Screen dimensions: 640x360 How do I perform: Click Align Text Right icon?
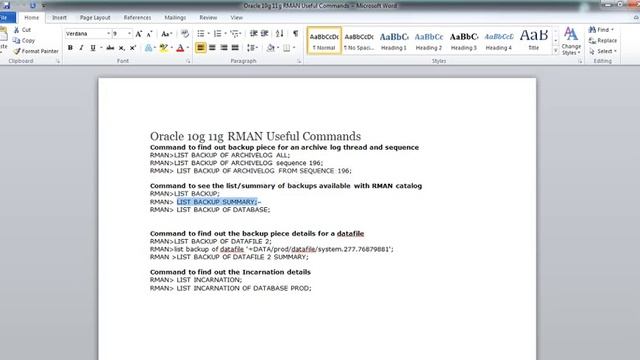[x=224, y=48]
